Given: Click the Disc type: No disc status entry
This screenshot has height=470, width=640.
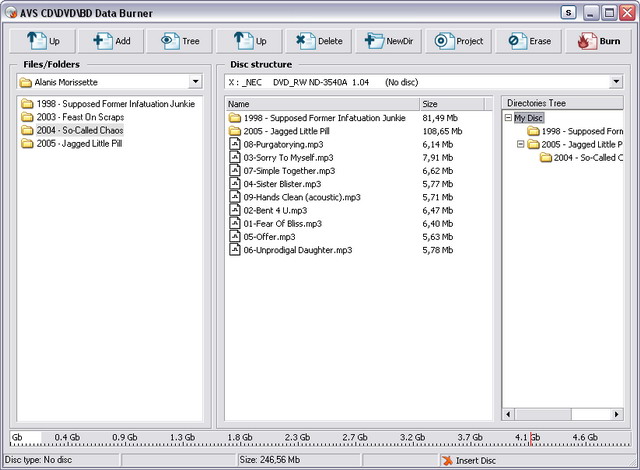Looking at the screenshot, I should point(38,460).
